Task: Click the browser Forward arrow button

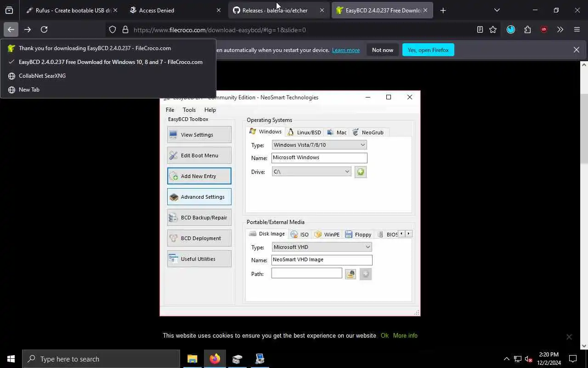Action: point(28,29)
